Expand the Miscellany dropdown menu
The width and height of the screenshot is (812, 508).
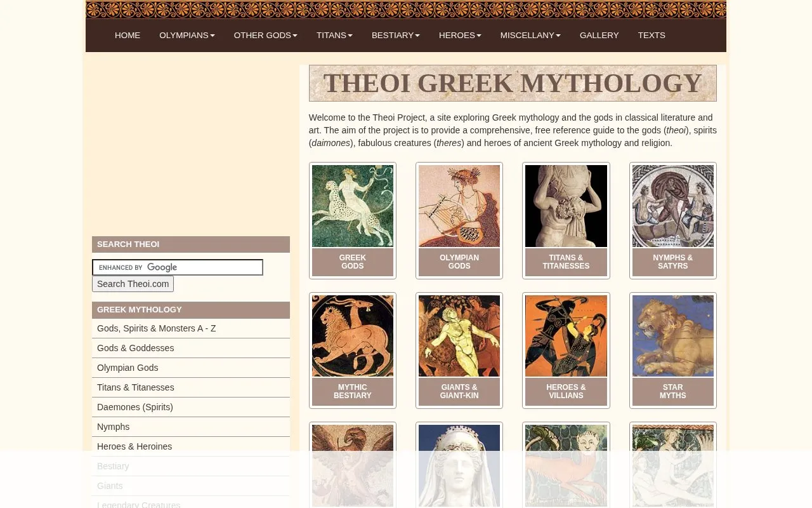(x=530, y=36)
